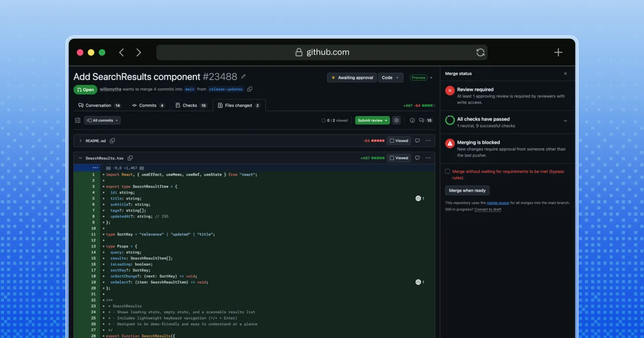Click the macOS yellow minimize window button
The height and width of the screenshot is (338, 644).
click(91, 52)
